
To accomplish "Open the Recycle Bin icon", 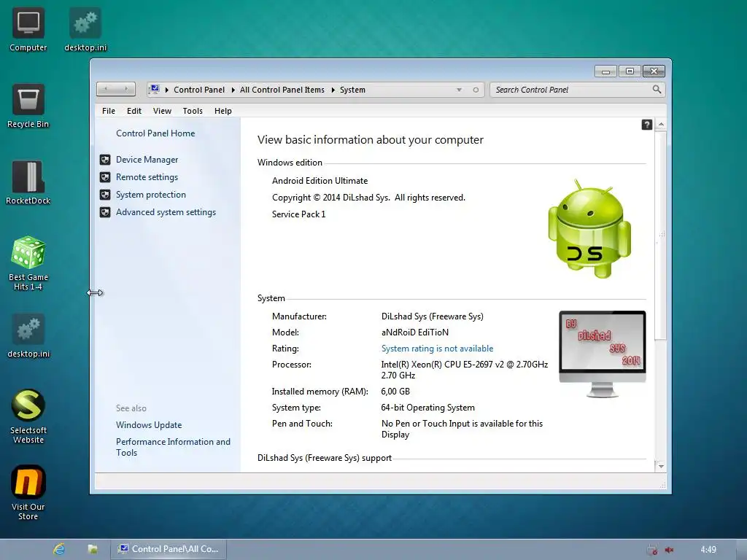I will pos(28,106).
